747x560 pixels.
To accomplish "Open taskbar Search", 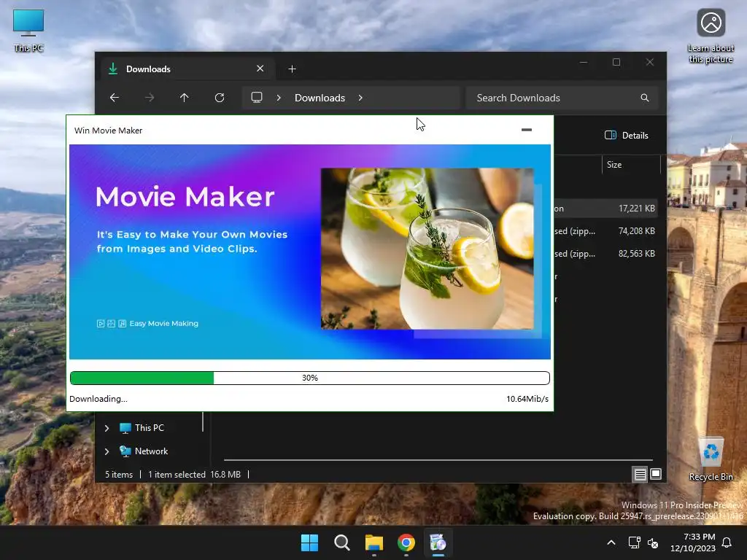I will (x=342, y=542).
